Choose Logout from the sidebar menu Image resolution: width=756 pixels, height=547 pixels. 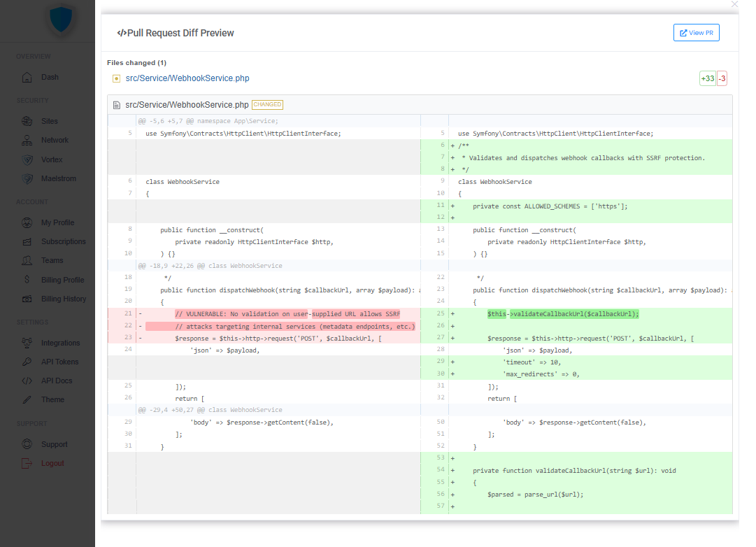(54, 463)
